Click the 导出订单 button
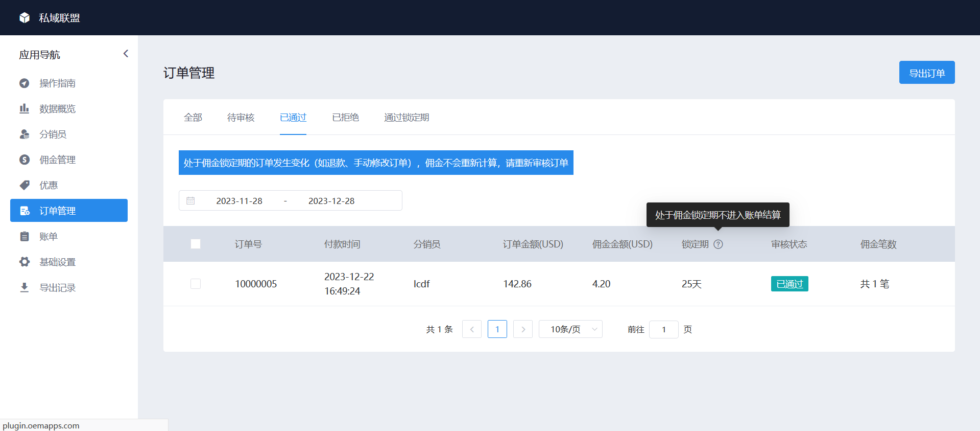 (927, 73)
